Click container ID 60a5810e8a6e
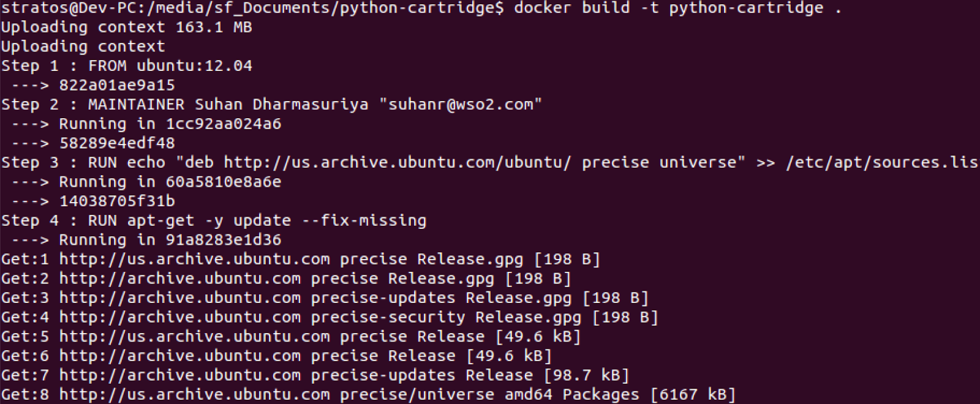Screen dimensions: 980x404 pyautogui.click(x=224, y=182)
